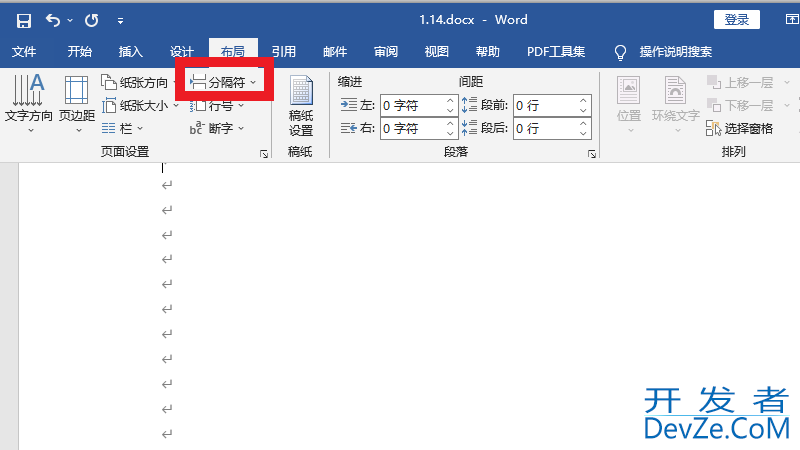Decrease the 段后 spacing value
The image size is (800, 450).
(583, 134)
